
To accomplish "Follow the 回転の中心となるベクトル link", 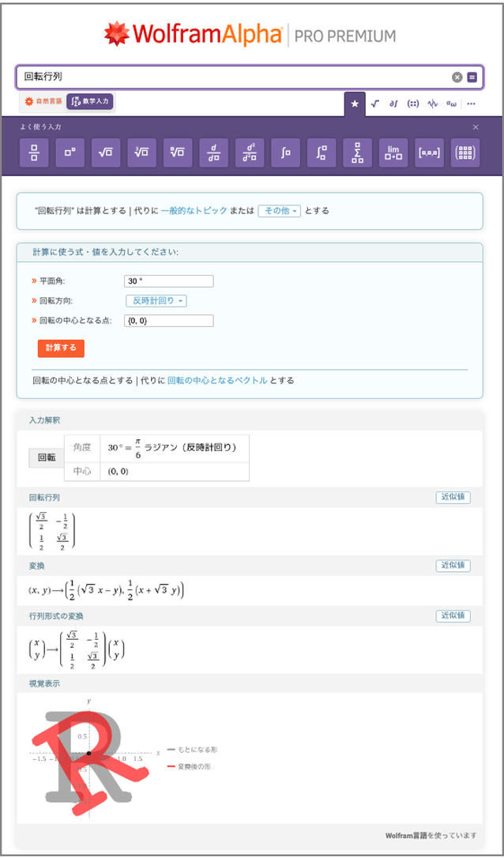I will coord(216,380).
